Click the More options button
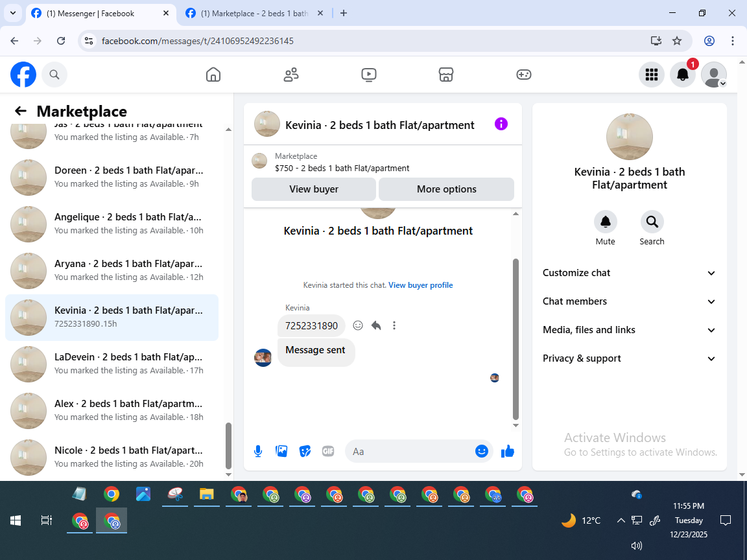Screen dimensions: 747x560 [x=446, y=189]
